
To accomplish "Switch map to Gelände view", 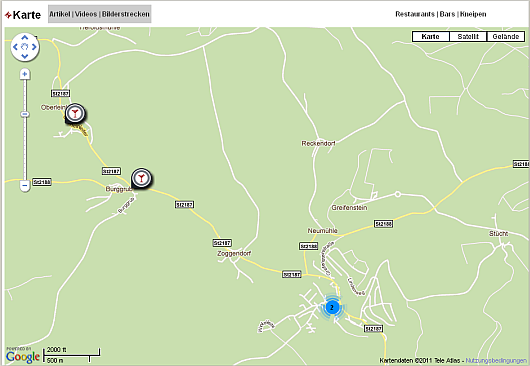I will tap(506, 36).
